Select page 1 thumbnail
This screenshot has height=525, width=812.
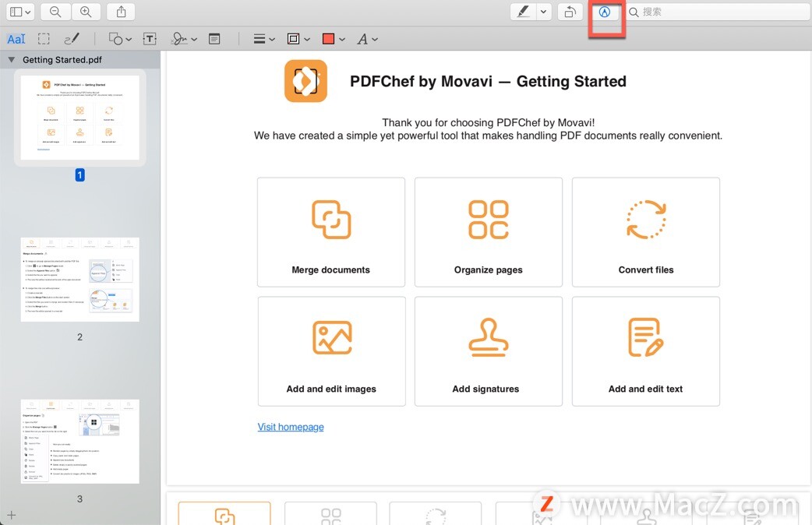[79, 118]
